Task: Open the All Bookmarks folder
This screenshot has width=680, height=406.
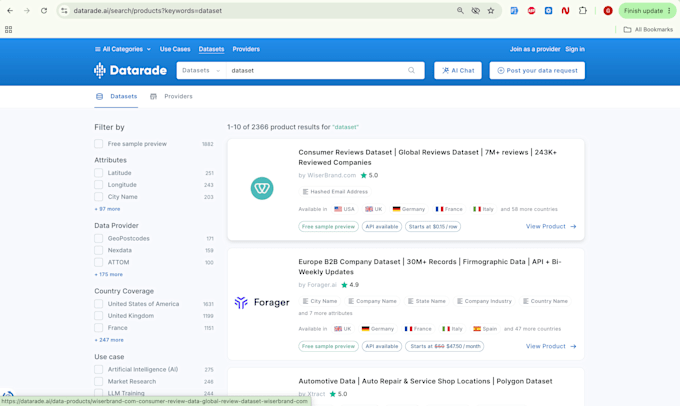Action: click(x=648, y=29)
